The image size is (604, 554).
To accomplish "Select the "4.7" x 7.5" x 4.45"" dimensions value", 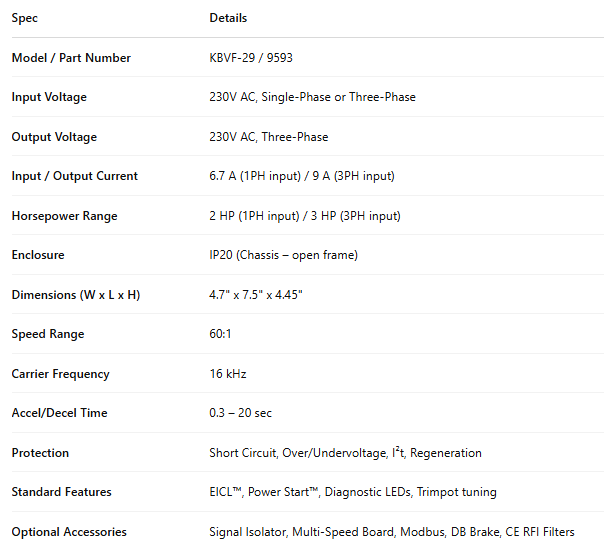I will tap(256, 295).
